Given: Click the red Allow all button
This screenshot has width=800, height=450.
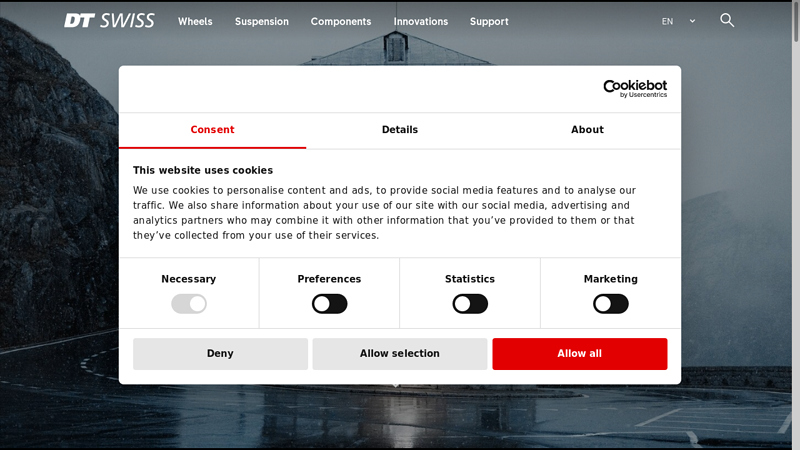Looking at the screenshot, I should click(x=580, y=354).
